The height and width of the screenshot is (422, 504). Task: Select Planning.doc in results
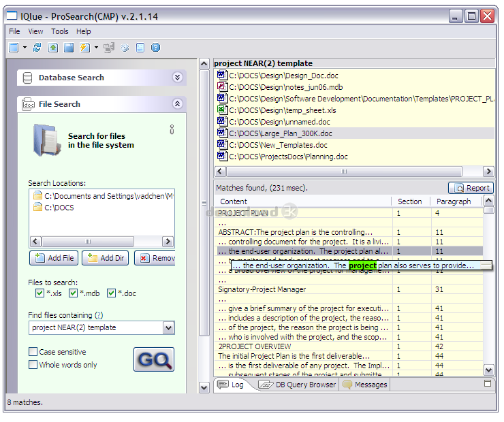click(283, 157)
